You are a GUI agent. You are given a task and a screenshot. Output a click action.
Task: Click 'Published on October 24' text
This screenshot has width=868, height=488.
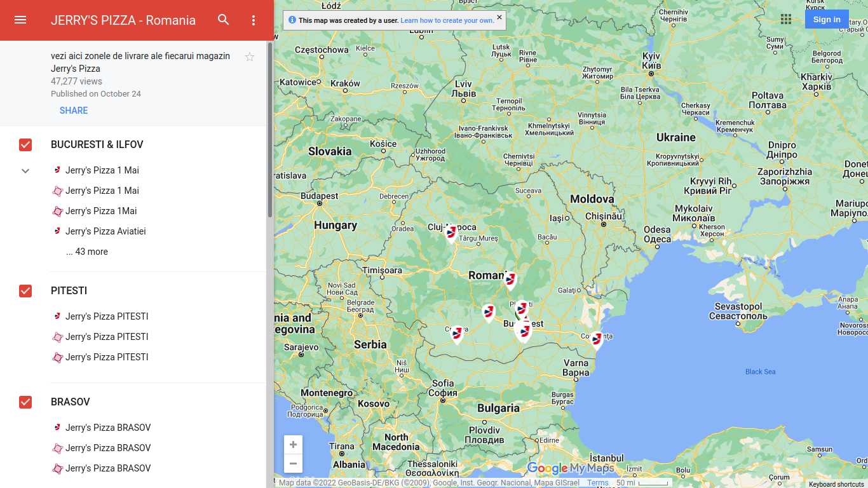point(96,94)
